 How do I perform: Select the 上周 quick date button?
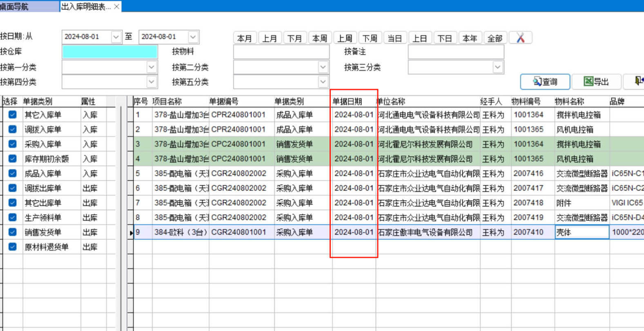pos(345,38)
